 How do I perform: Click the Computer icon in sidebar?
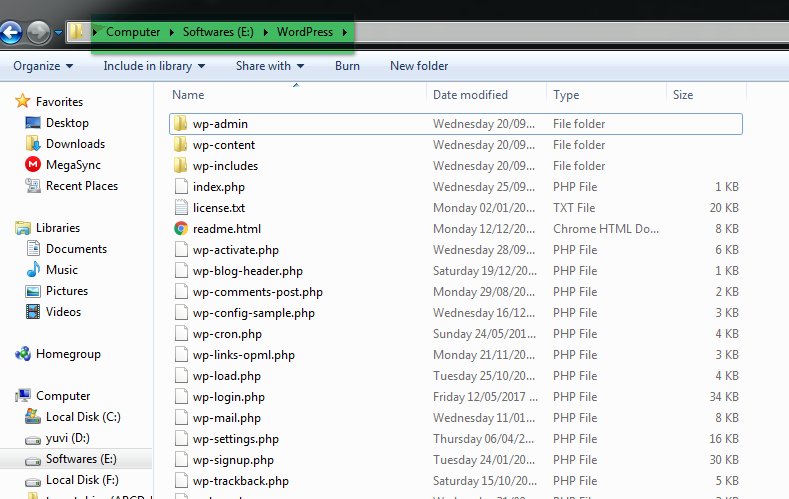23,396
